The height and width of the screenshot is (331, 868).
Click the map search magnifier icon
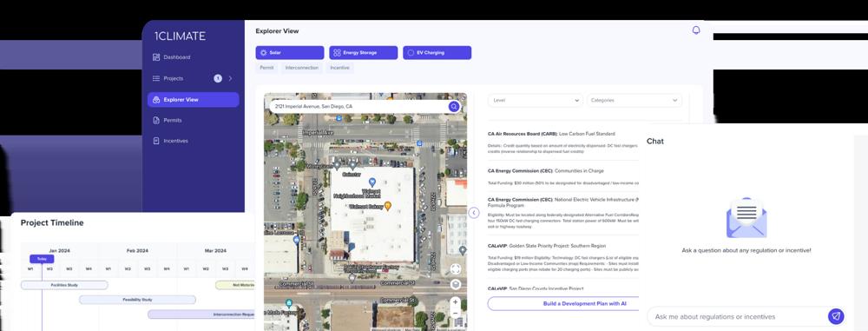point(454,107)
